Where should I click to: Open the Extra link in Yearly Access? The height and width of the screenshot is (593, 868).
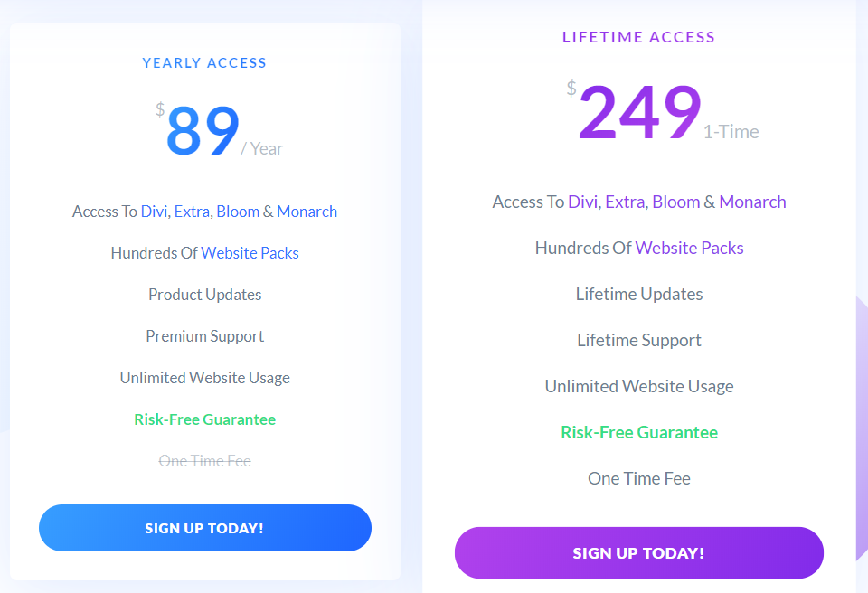192,212
